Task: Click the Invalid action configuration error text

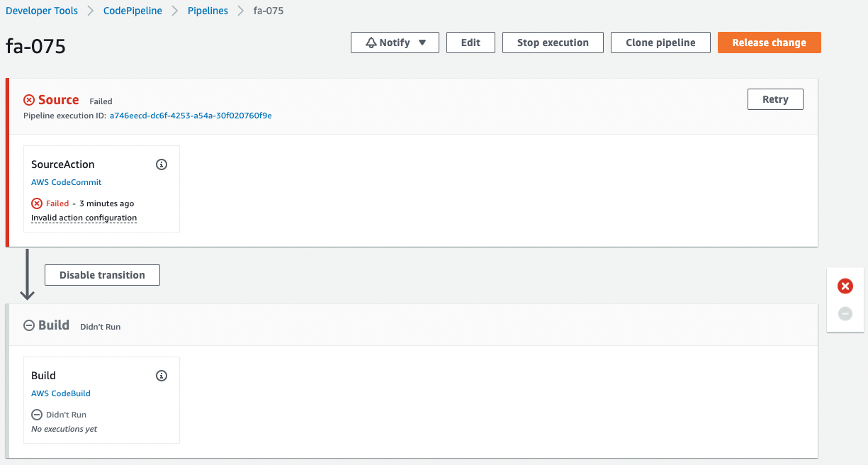Action: point(84,218)
